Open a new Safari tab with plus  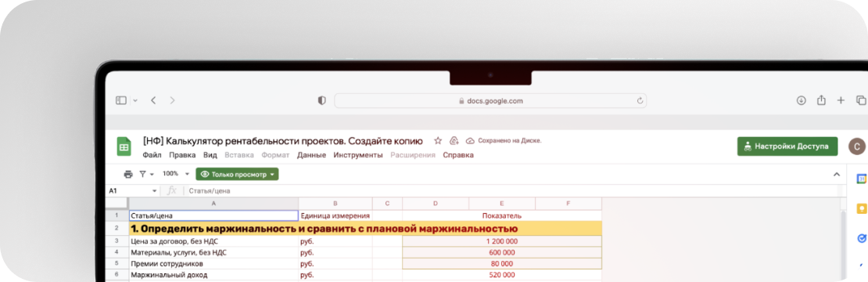coord(841,100)
